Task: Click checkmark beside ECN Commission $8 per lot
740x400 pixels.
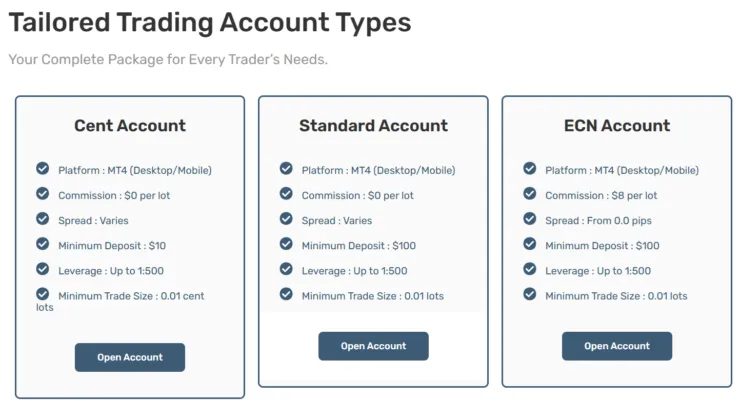Action: pyautogui.click(x=530, y=194)
